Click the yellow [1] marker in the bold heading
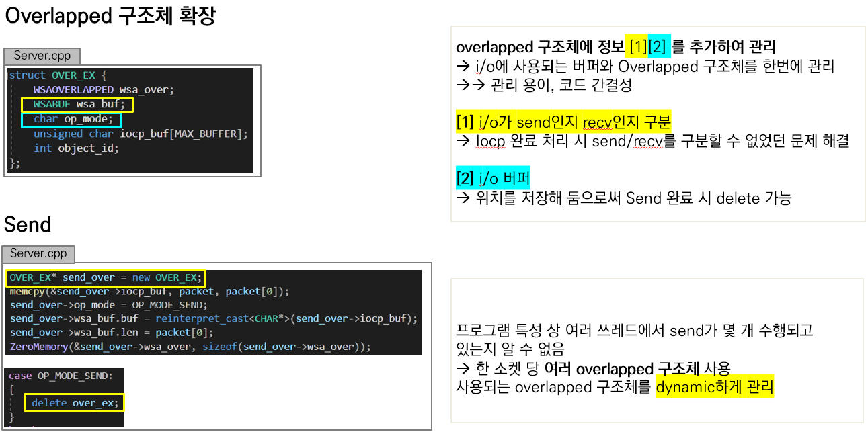The height and width of the screenshot is (432, 868). point(636,47)
